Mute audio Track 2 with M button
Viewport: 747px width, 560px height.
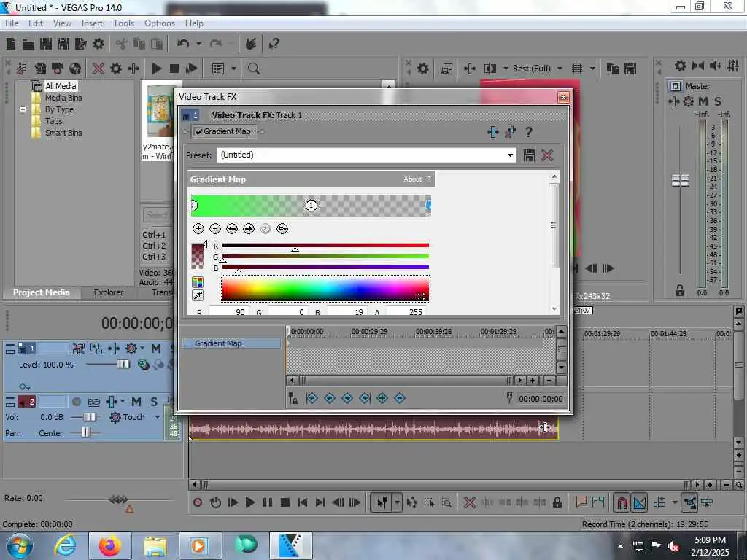click(x=136, y=402)
